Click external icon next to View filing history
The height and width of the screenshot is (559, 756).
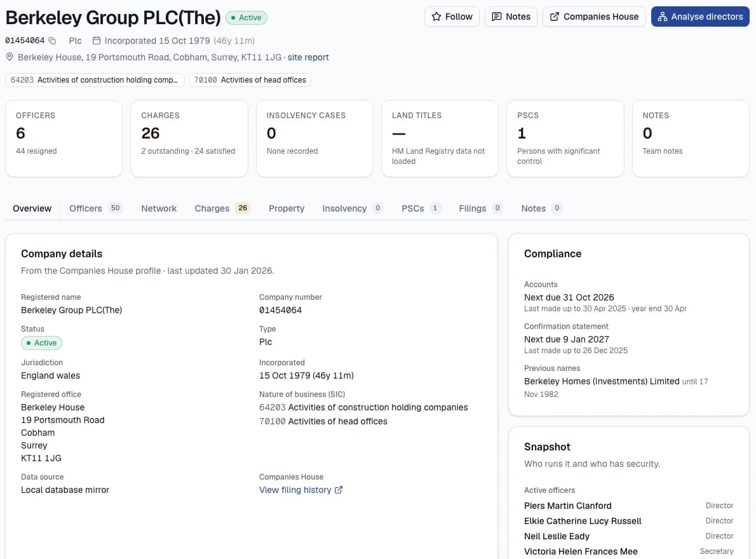click(x=339, y=490)
